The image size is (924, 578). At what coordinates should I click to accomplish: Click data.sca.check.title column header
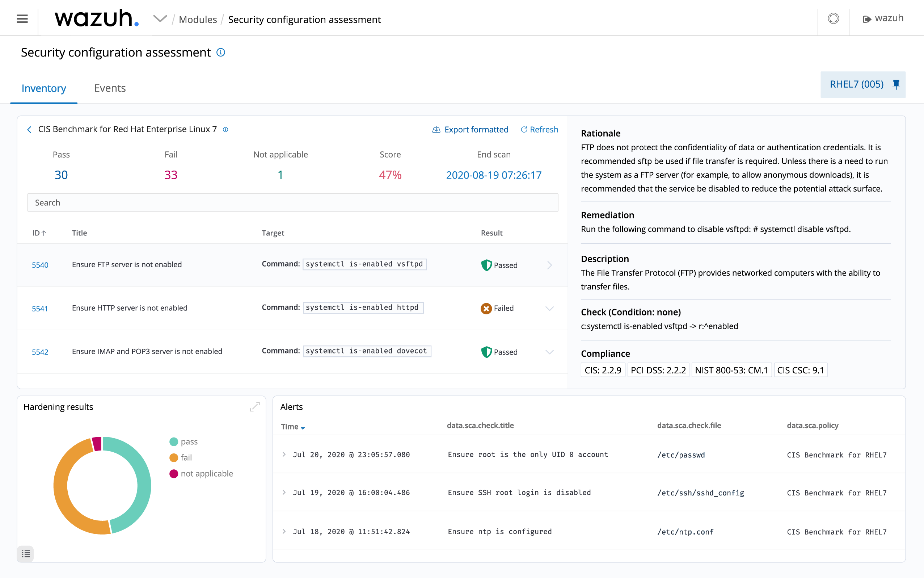tap(480, 426)
